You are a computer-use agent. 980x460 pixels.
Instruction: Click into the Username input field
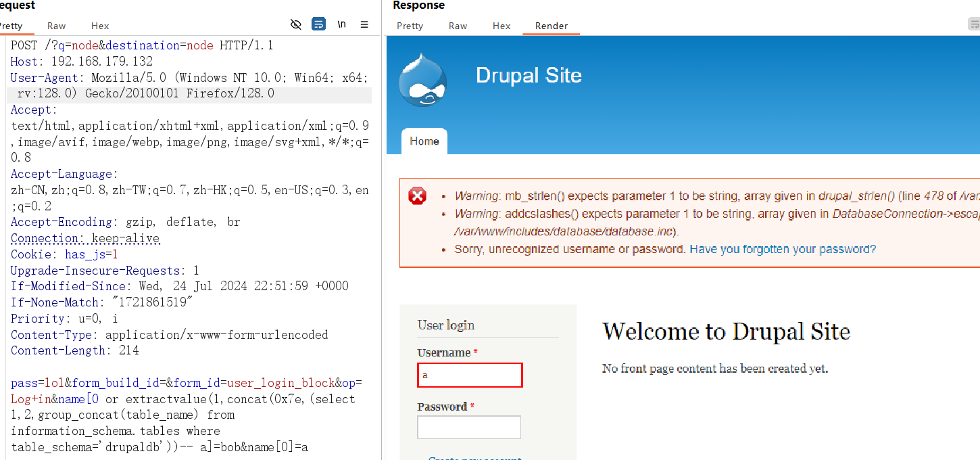[x=470, y=375]
